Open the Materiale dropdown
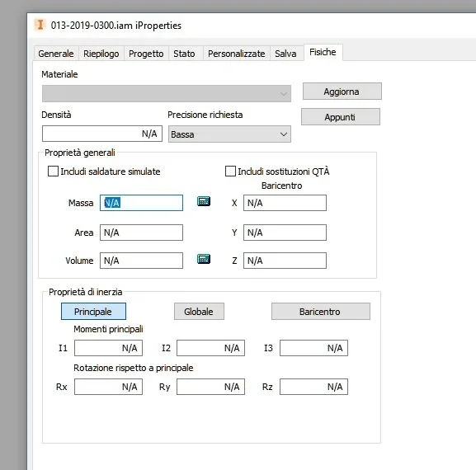Image resolution: width=476 pixels, height=470 pixels. click(167, 93)
